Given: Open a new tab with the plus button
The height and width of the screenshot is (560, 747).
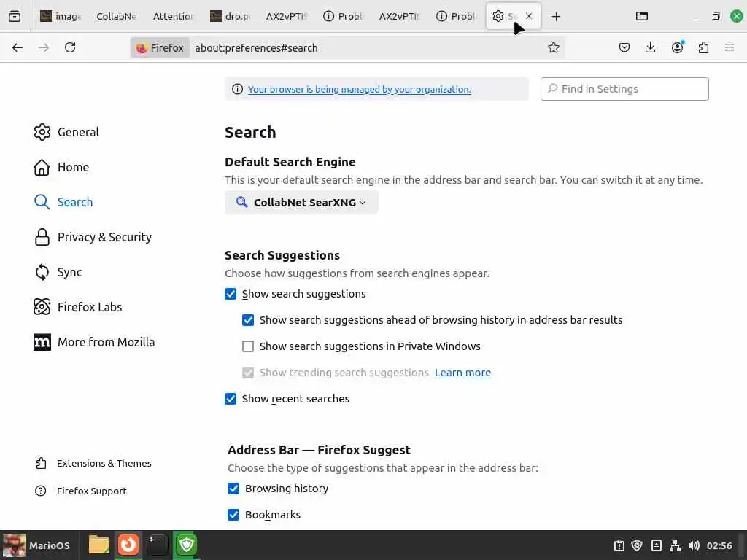Looking at the screenshot, I should point(556,17).
